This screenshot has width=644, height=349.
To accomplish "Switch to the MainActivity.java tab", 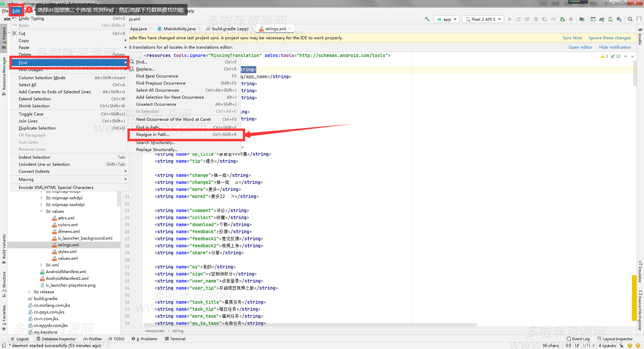I will tap(179, 29).
